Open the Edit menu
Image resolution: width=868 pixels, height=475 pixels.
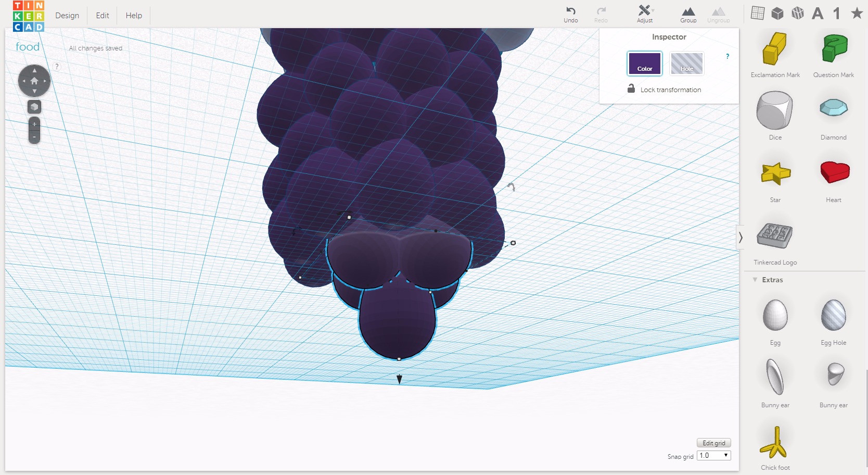coord(103,16)
